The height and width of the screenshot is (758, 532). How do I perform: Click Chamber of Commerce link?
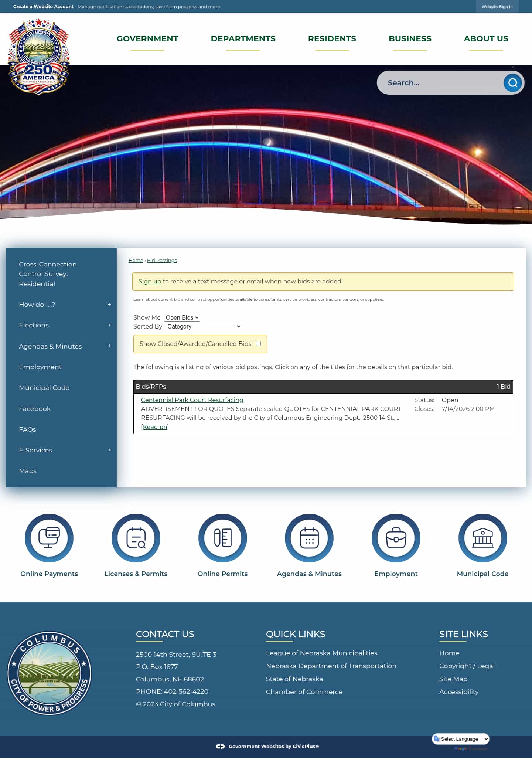click(304, 692)
